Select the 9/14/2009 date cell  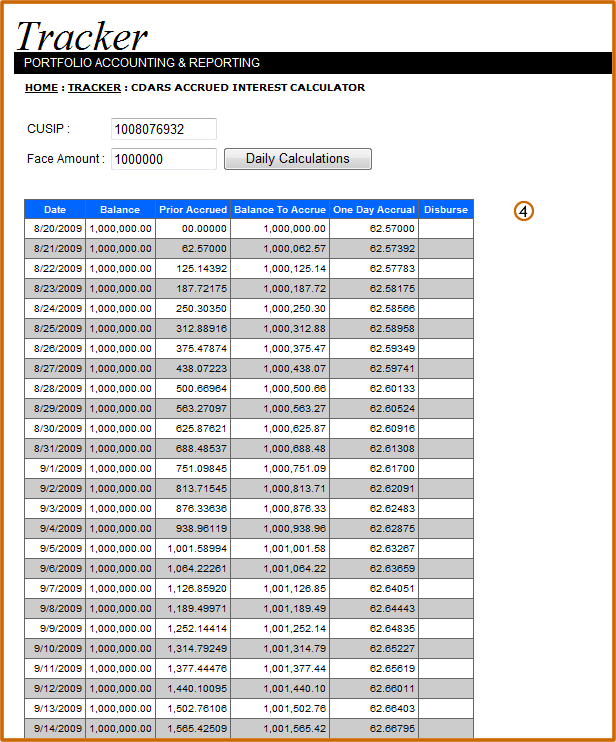coord(55,728)
